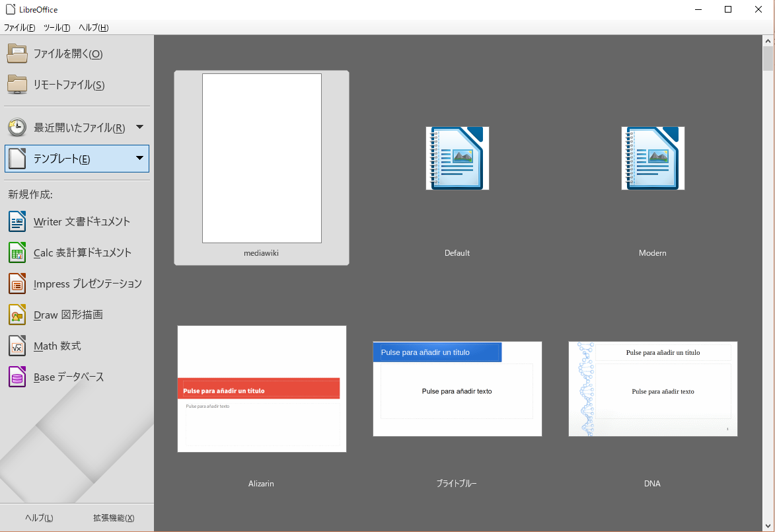The height and width of the screenshot is (532, 775).
Task: Expand the Recent Files dropdown arrow
Action: tap(140, 127)
